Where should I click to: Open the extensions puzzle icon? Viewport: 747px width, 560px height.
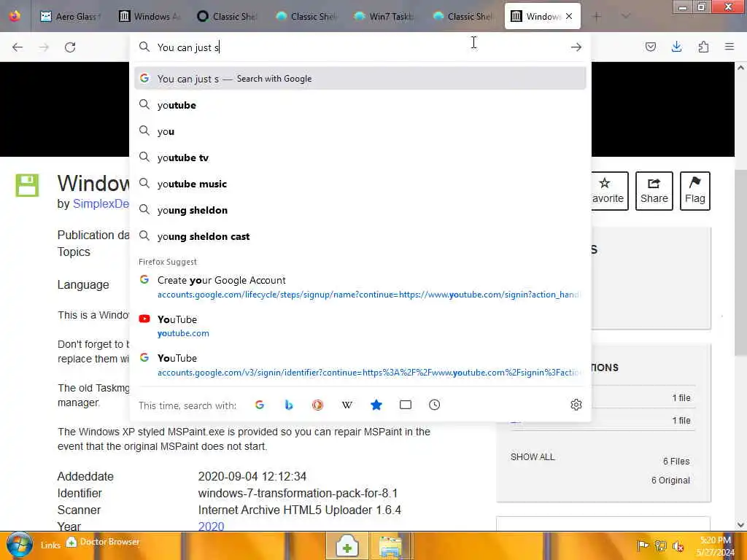pyautogui.click(x=703, y=47)
